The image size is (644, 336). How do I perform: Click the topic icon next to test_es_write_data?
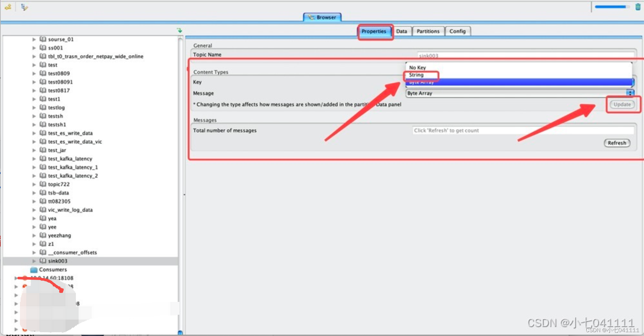43,133
